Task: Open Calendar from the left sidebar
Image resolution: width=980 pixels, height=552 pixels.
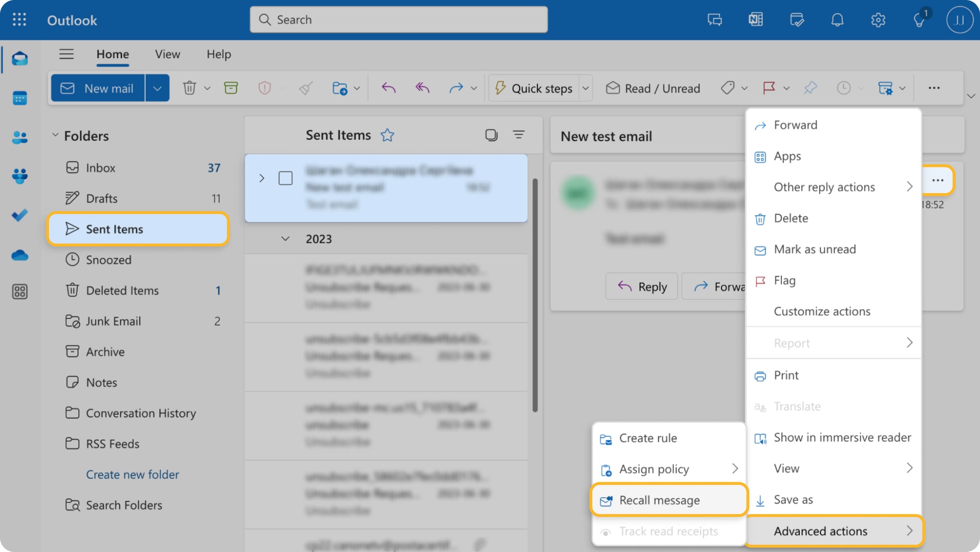Action: point(20,98)
